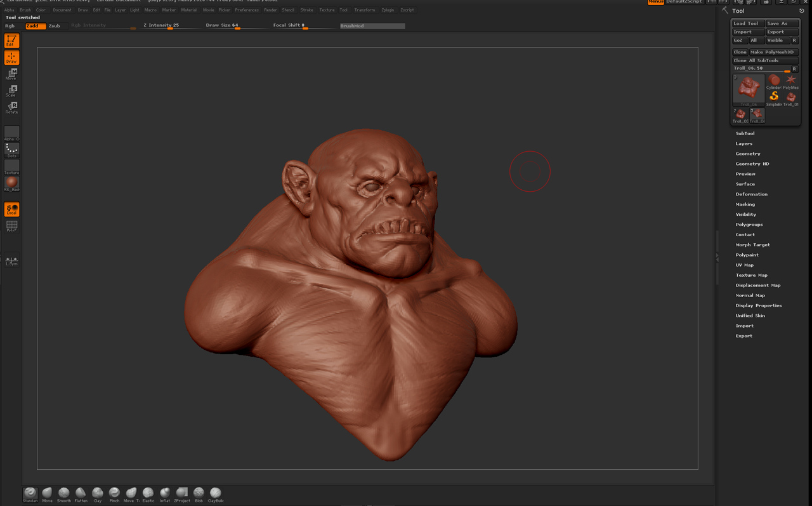This screenshot has width=812, height=506.
Task: Expand the Geometry subpalette
Action: coord(748,154)
